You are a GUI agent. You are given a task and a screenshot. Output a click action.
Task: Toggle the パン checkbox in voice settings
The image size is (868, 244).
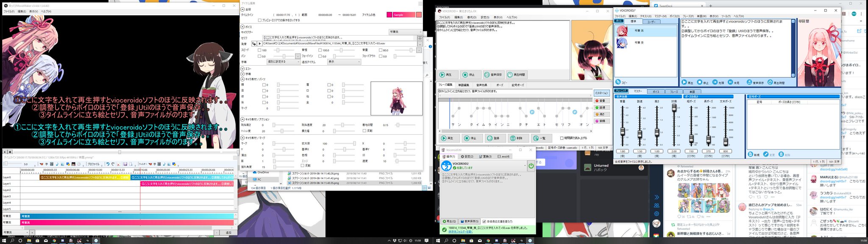[x=260, y=56]
